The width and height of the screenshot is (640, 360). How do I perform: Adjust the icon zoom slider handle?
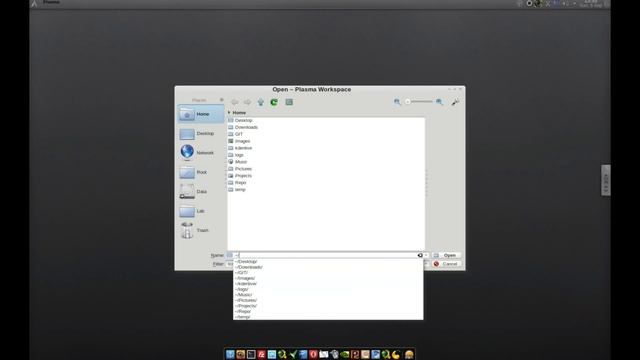[x=408, y=102]
